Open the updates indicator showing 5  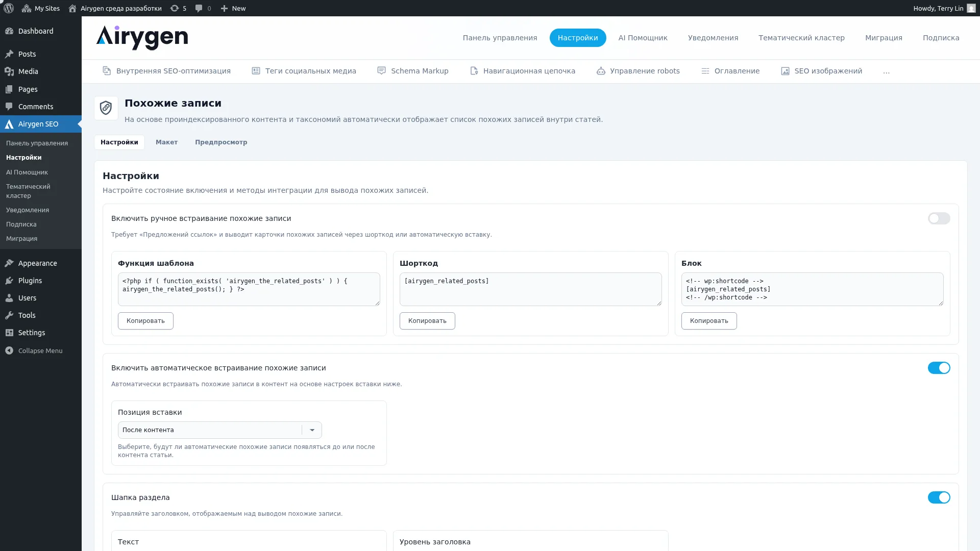[178, 8]
